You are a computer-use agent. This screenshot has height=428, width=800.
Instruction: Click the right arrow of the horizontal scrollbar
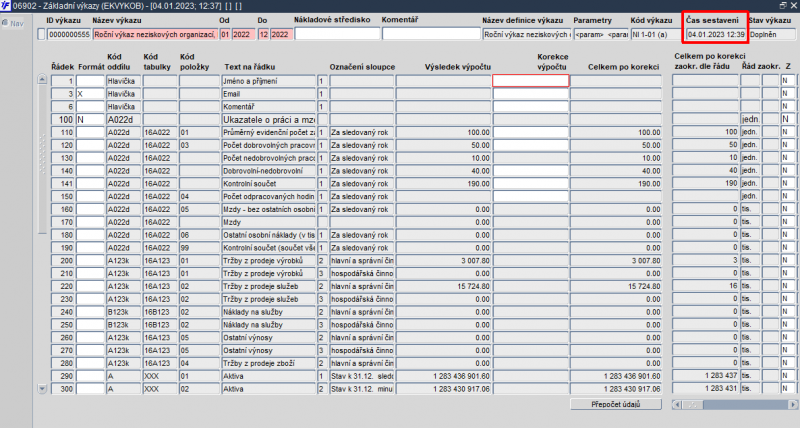[792, 405]
